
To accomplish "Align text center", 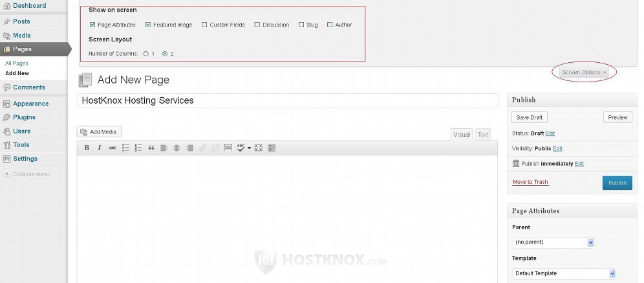I will tap(177, 148).
